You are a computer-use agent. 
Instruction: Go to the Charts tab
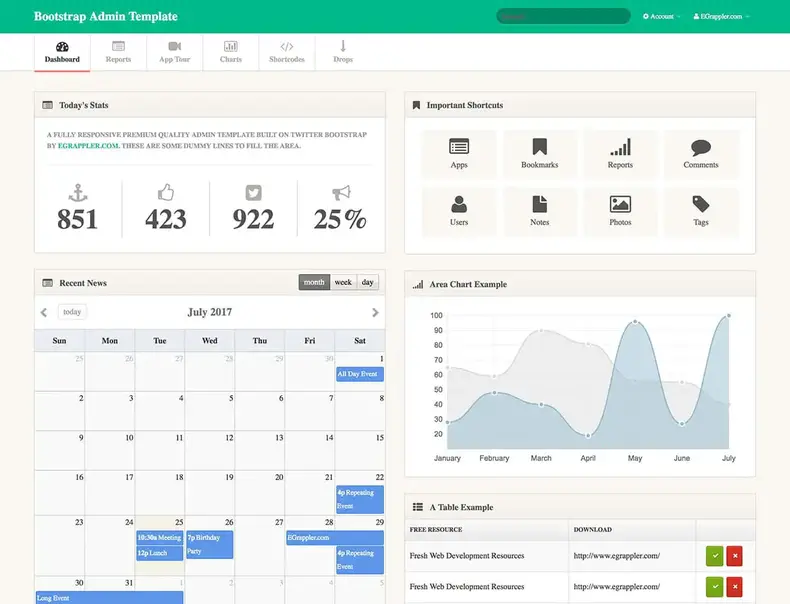[x=231, y=52]
